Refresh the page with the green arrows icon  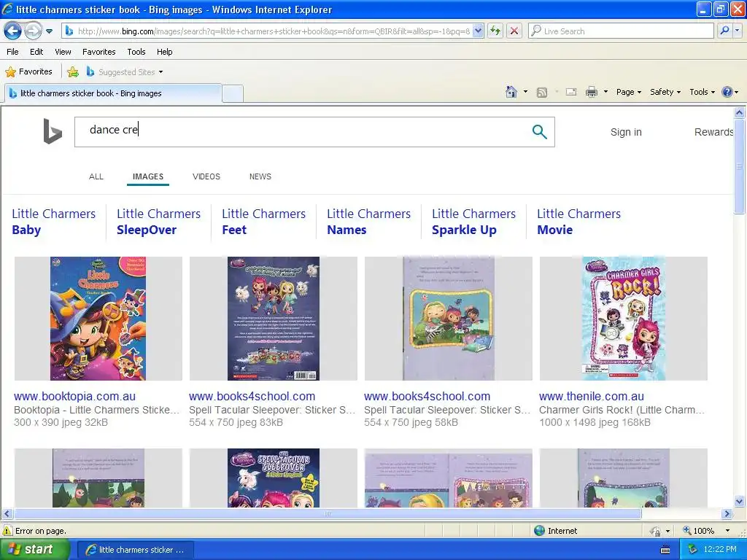click(495, 31)
